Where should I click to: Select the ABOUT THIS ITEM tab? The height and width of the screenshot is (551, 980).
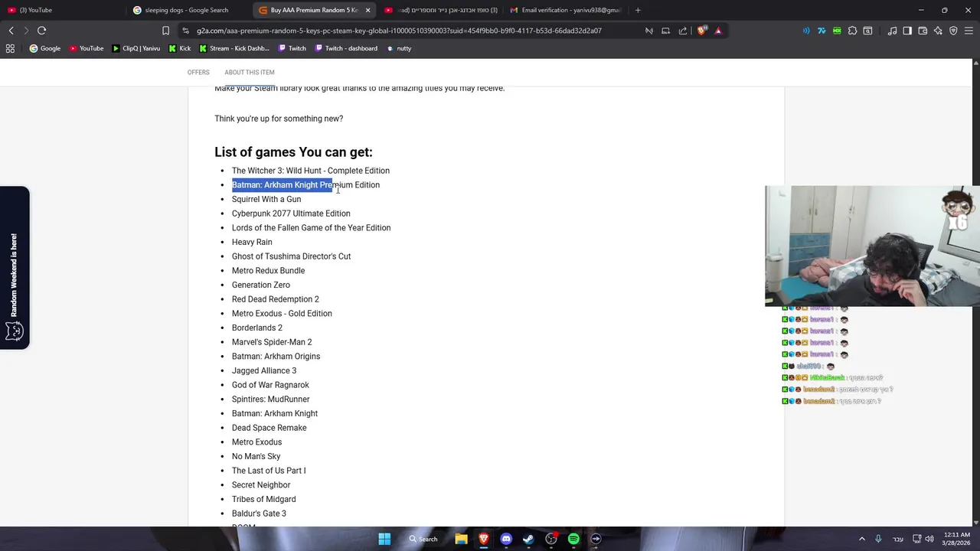coord(250,72)
